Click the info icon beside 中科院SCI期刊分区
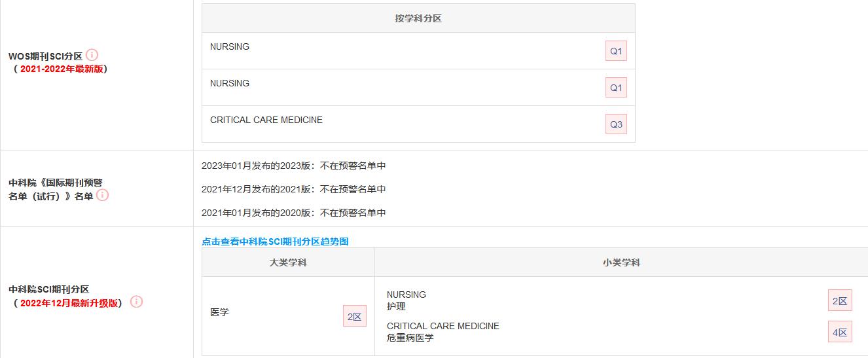 click(x=136, y=302)
